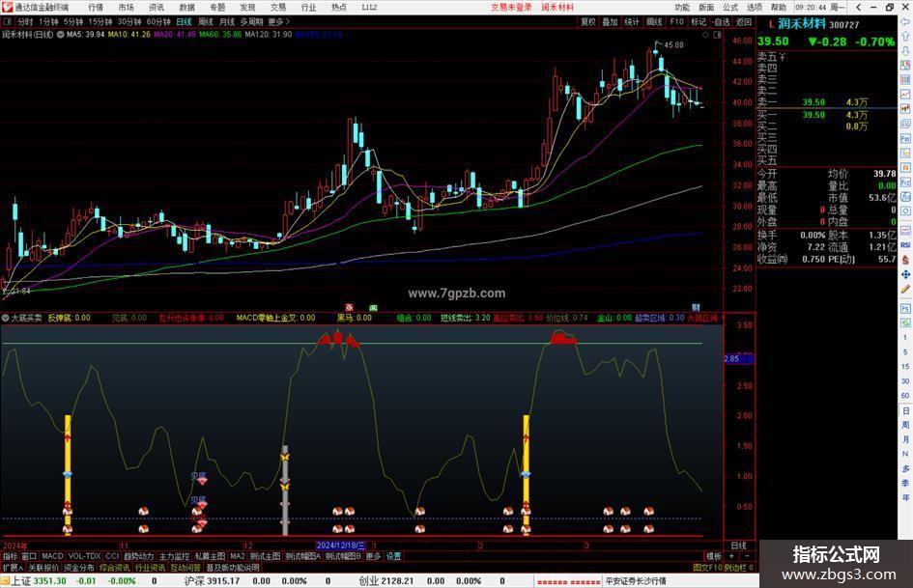Switch to the 30分钟 period

[x=129, y=22]
